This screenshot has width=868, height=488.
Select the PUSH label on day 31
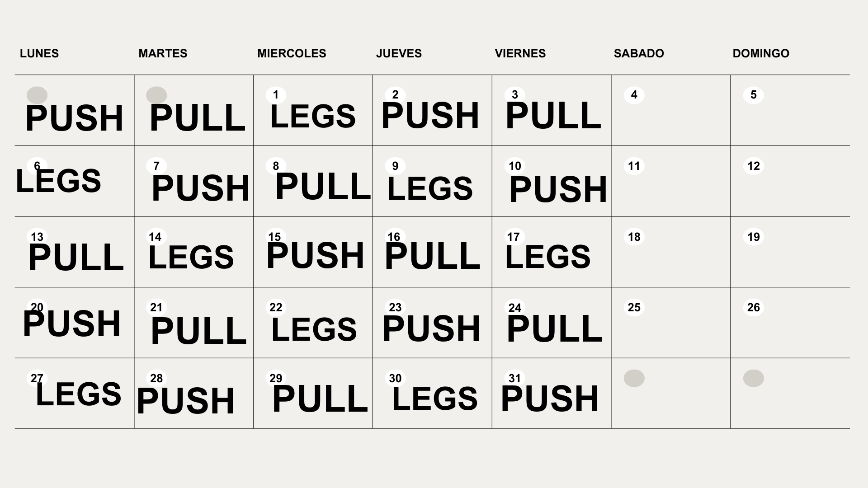(x=550, y=399)
